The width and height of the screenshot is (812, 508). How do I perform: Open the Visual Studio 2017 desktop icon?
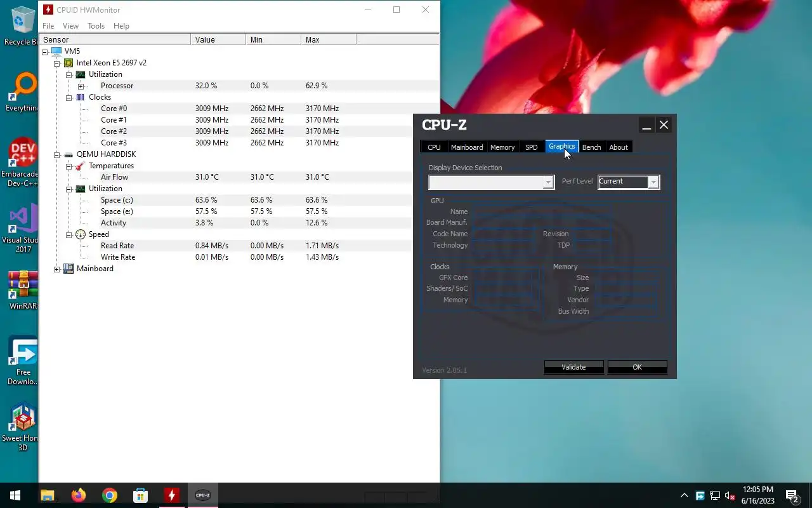tap(22, 229)
